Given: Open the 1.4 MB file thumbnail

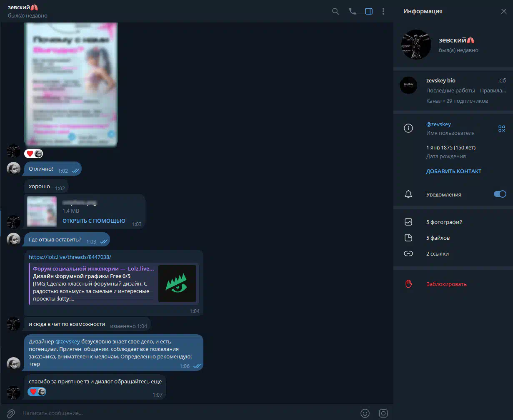Looking at the screenshot, I should 42,211.
